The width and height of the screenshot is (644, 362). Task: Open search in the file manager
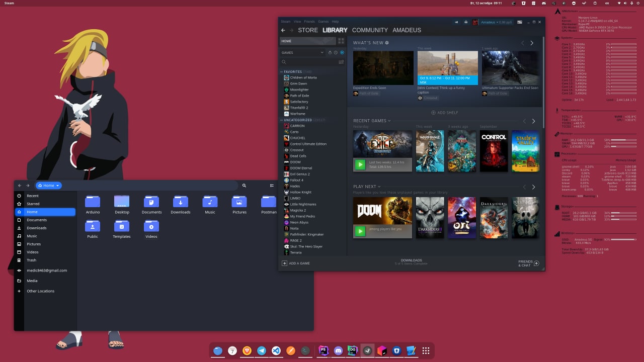tap(244, 186)
